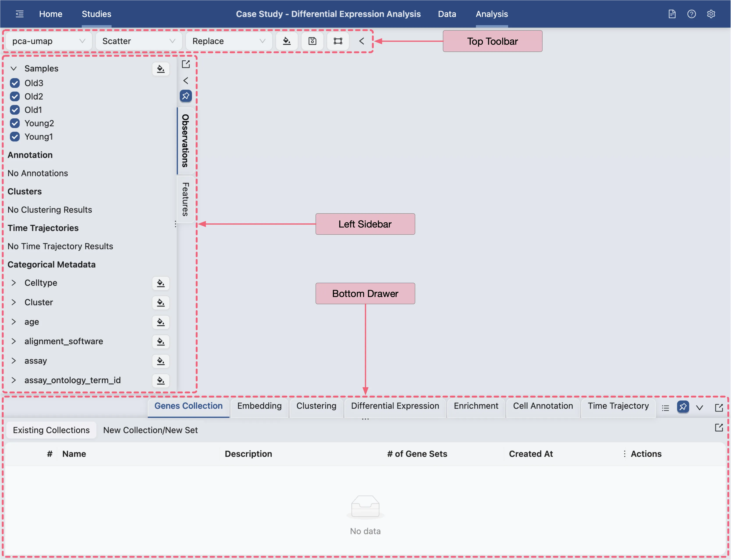The image size is (731, 560).
Task: Click the sidebar resize handle dots
Action: [175, 224]
